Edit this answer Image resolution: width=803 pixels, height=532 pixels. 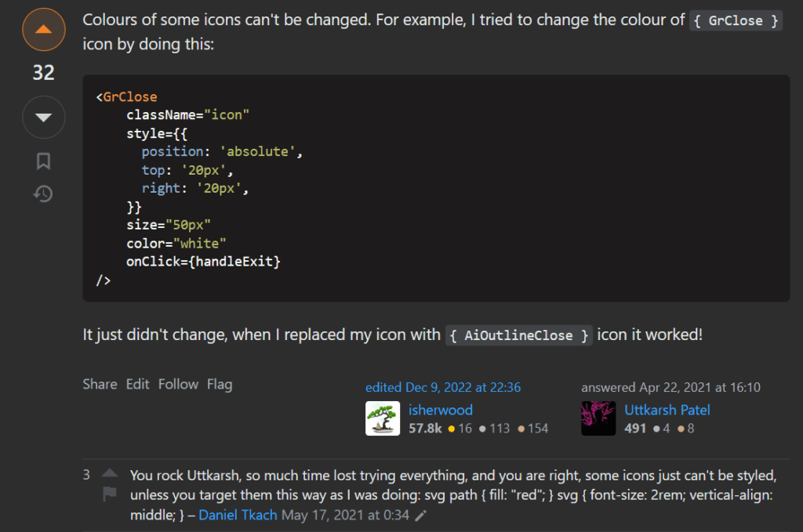(x=137, y=384)
